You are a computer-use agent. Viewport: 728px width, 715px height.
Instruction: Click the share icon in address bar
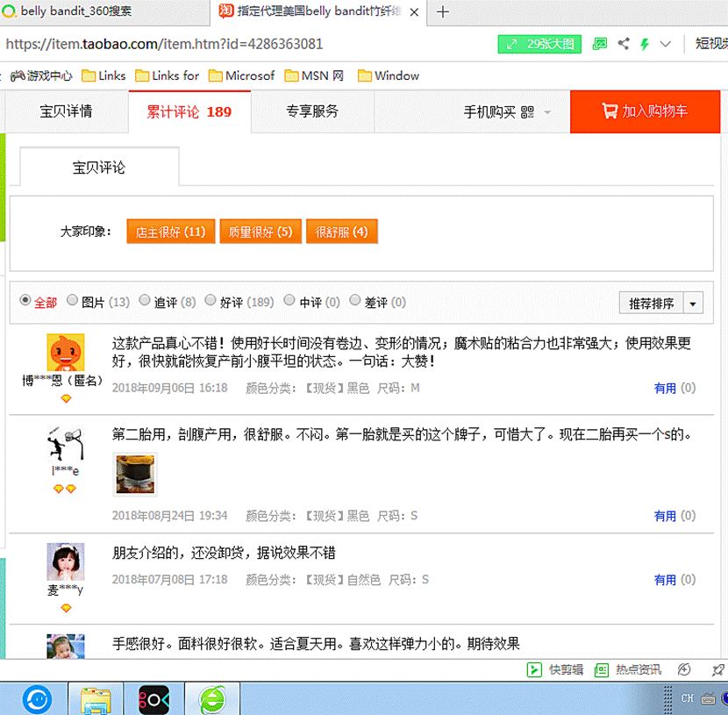click(x=624, y=44)
